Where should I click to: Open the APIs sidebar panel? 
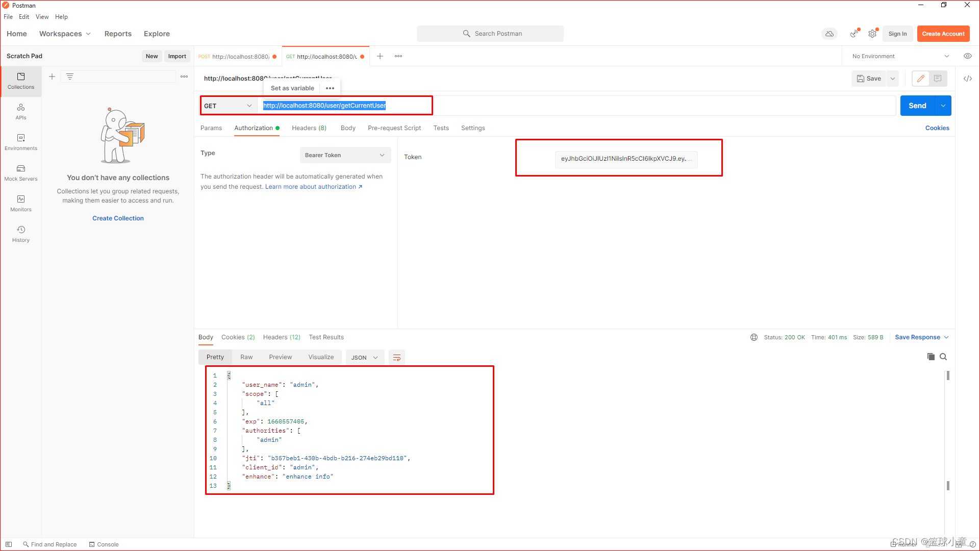click(x=21, y=112)
